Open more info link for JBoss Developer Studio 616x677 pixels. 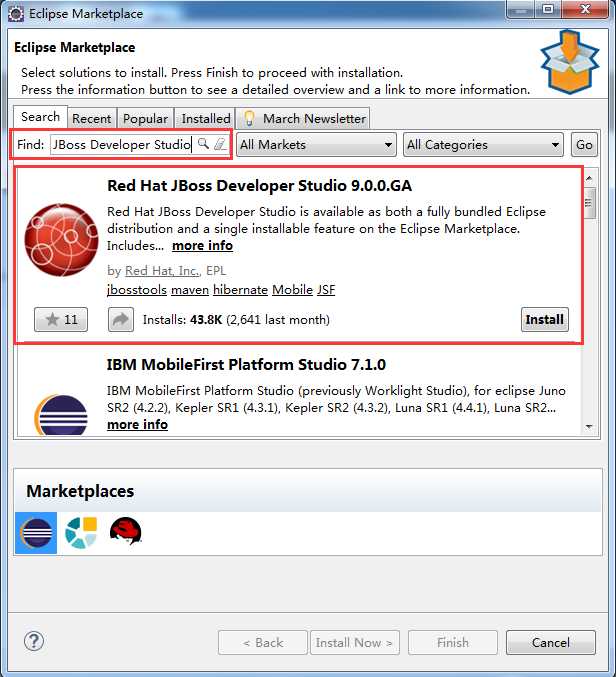(202, 245)
